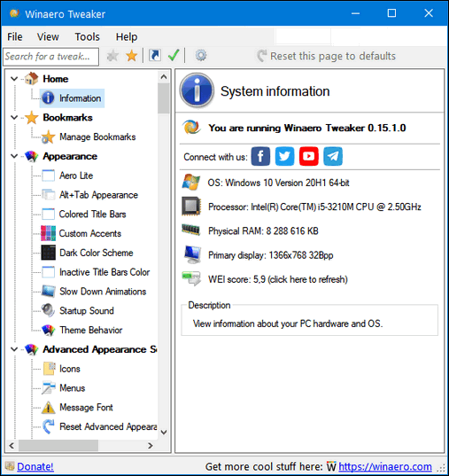
Task: Collapse the Bookmarks tree node
Action: pyautogui.click(x=14, y=118)
